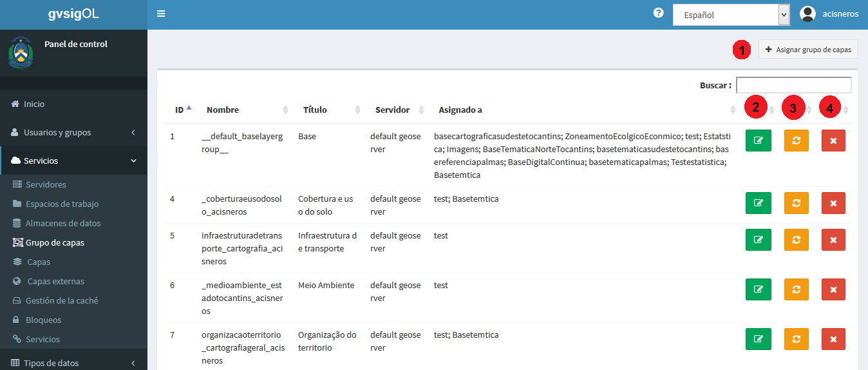Image resolution: width=868 pixels, height=370 pixels.
Task: Edit the Infraestrutura de transporte group
Action: pyautogui.click(x=758, y=240)
